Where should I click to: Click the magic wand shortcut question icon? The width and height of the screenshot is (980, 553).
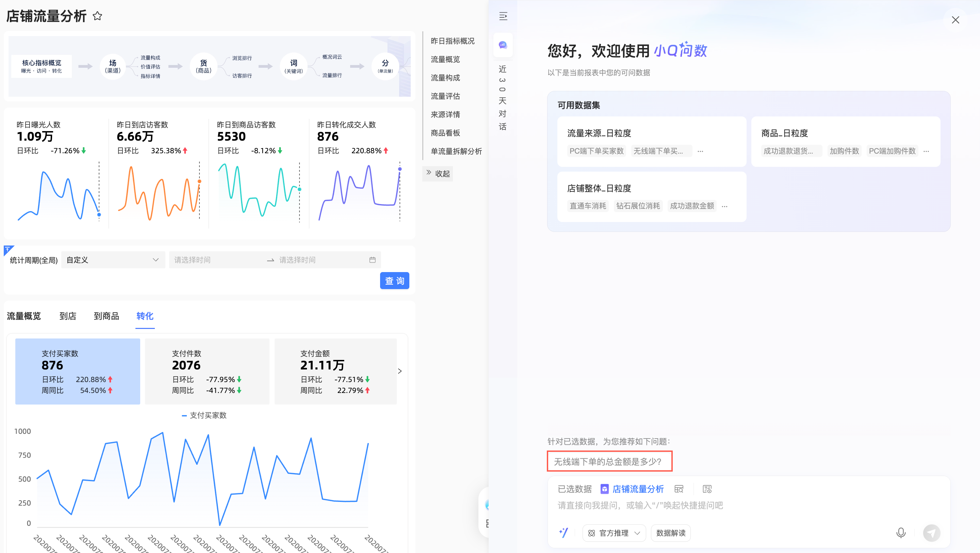[563, 533]
